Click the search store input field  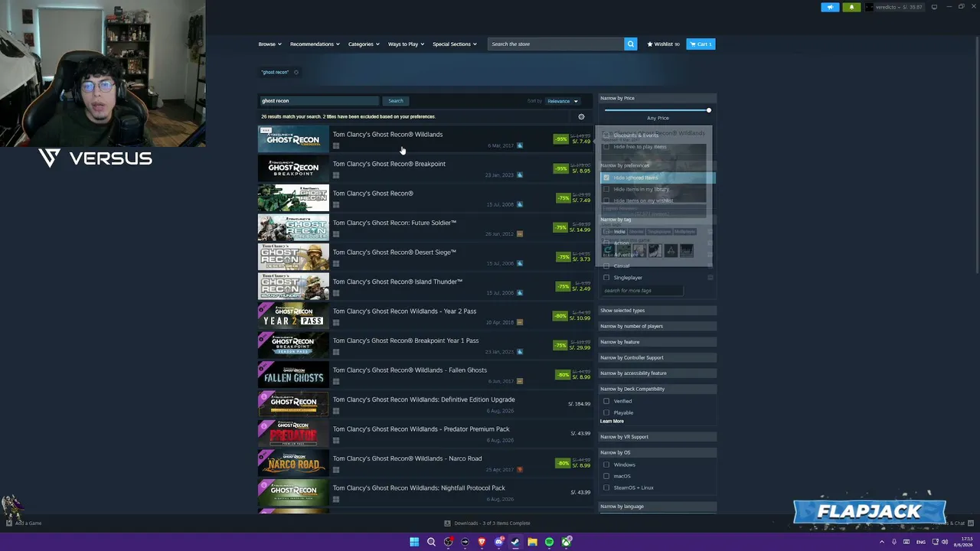[556, 44]
